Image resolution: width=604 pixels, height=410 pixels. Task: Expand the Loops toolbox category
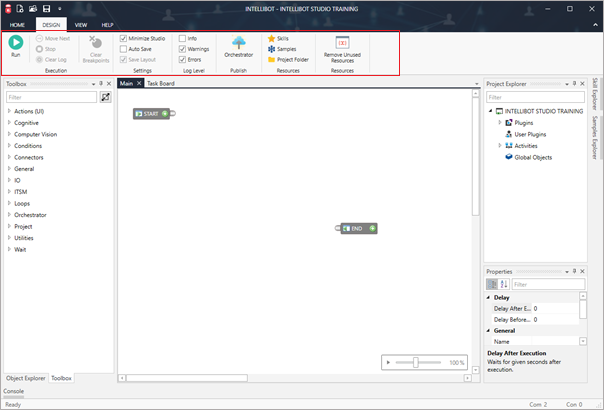click(x=10, y=203)
